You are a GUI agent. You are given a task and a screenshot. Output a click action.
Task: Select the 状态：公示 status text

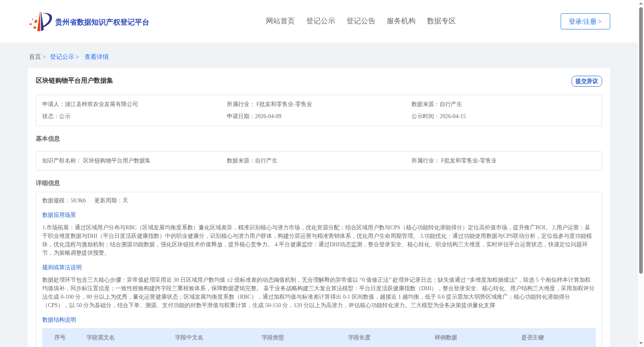[x=56, y=116]
